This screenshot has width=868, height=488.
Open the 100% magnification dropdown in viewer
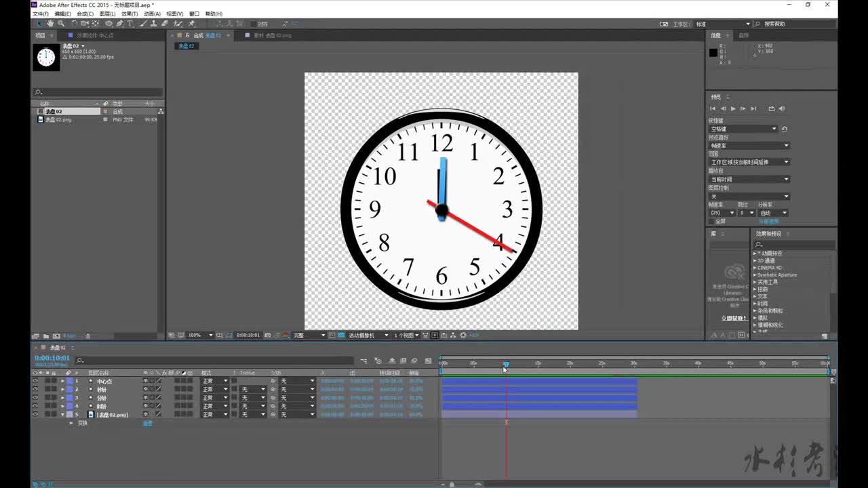tap(201, 335)
